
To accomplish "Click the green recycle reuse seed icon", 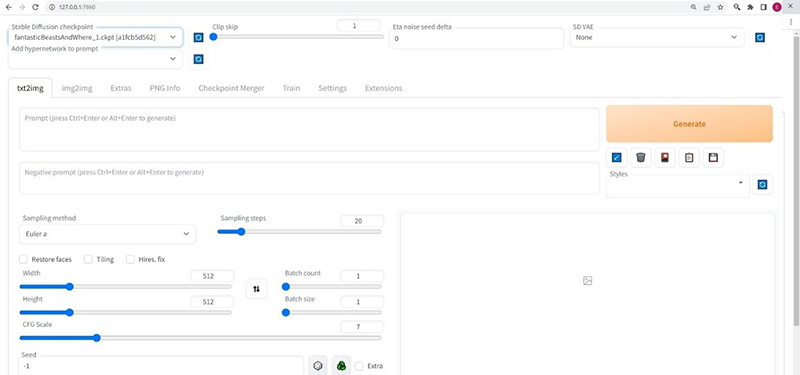I will coord(341,366).
